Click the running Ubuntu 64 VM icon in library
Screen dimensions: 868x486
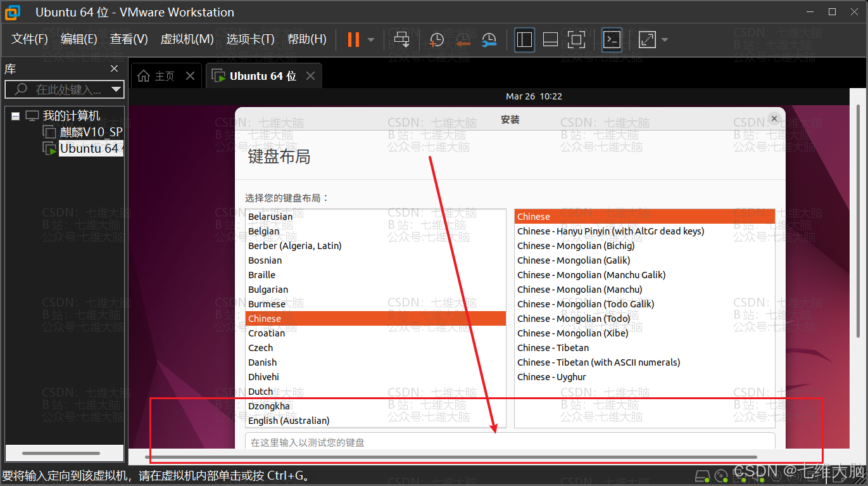coord(49,148)
